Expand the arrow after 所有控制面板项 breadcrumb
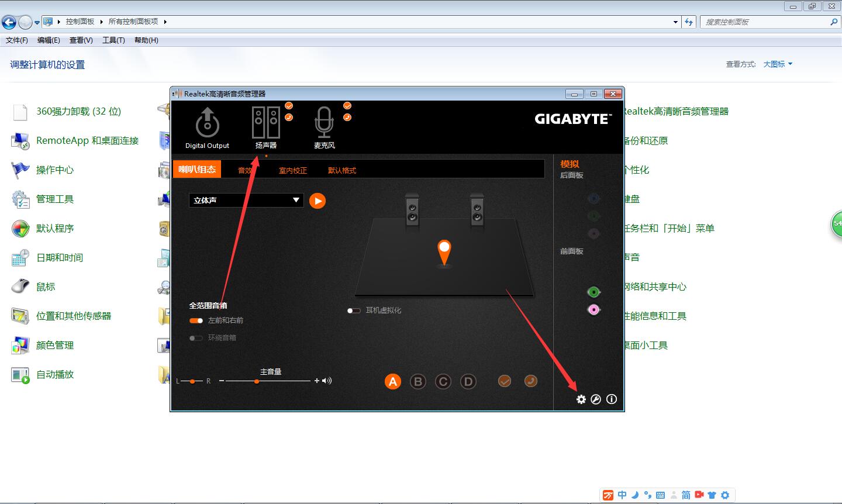The image size is (842, 504). pos(165,22)
